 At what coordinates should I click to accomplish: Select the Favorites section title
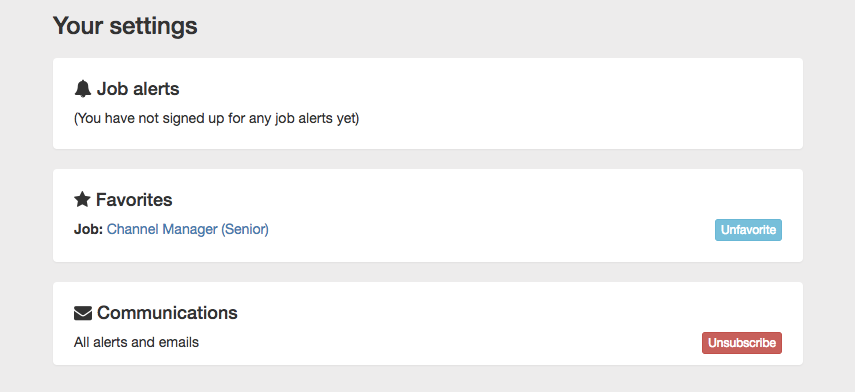pyautogui.click(x=134, y=200)
